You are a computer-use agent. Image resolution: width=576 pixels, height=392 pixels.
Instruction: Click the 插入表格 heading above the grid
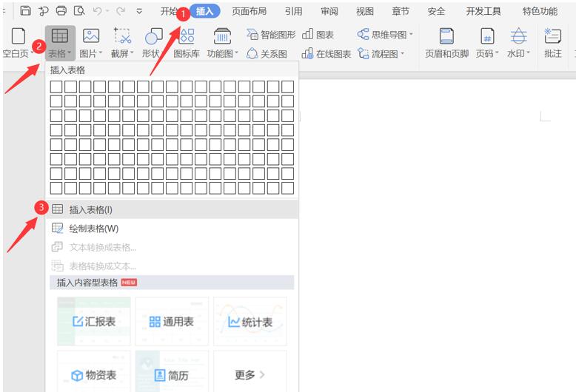[x=67, y=70]
